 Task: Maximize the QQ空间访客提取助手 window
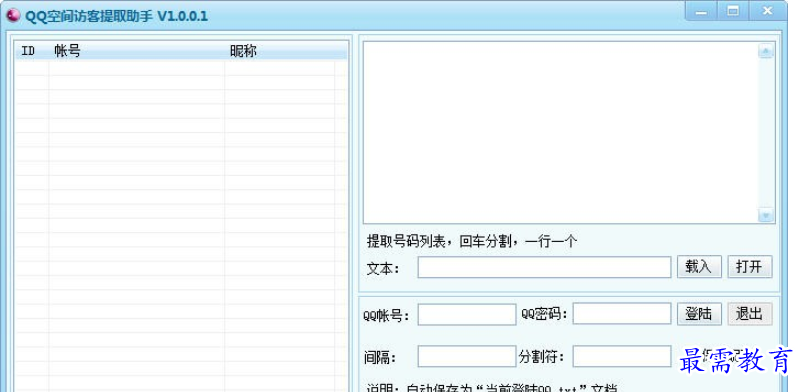(x=733, y=11)
